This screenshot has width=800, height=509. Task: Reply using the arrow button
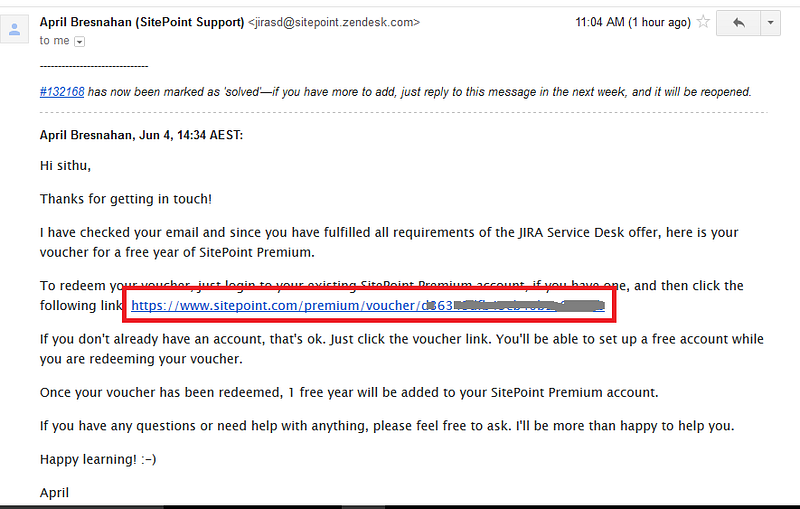point(738,23)
